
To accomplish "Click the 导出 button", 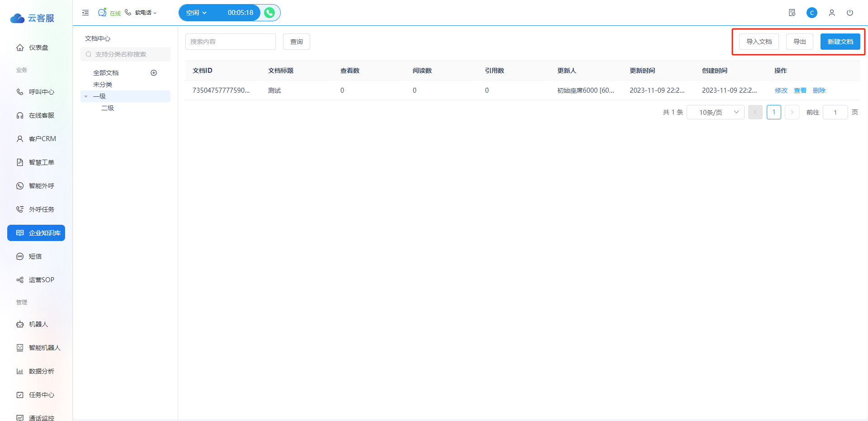I will pos(800,42).
